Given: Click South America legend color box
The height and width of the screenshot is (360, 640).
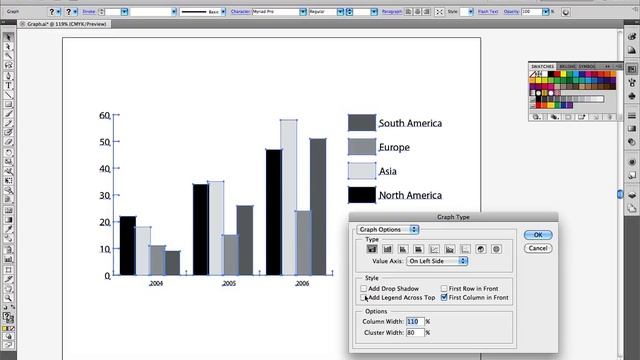Looking at the screenshot, I should pos(362,122).
